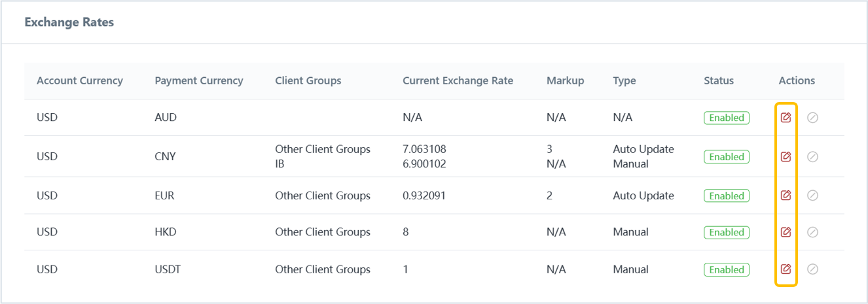Click the disable icon for AUD
This screenshot has width=868, height=304.
pos(813,118)
